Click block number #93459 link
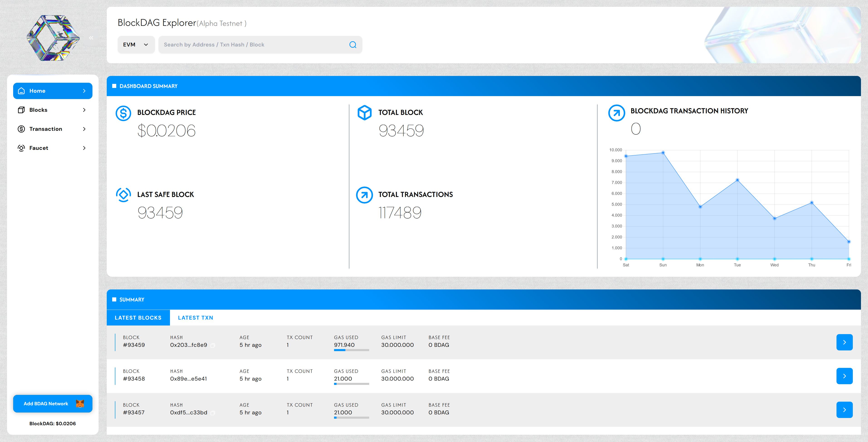Screen dimensions: 868x442 tap(134, 345)
